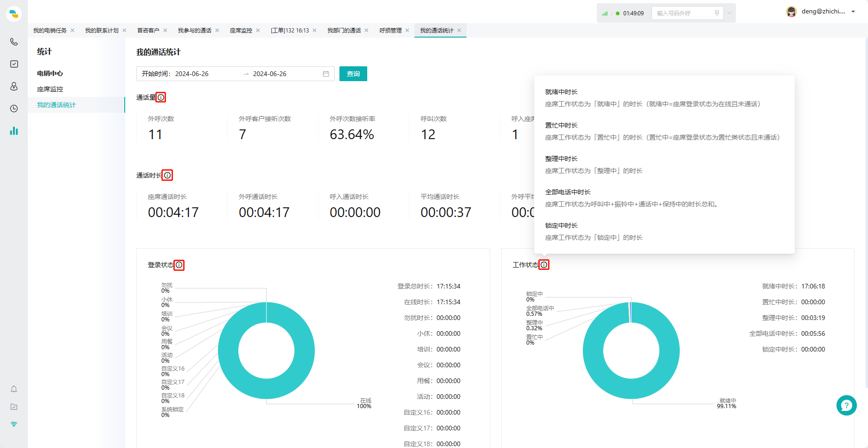Image resolution: width=868 pixels, height=448 pixels.
Task: Click the end date 2024-06-26 field
Action: pyautogui.click(x=270, y=74)
